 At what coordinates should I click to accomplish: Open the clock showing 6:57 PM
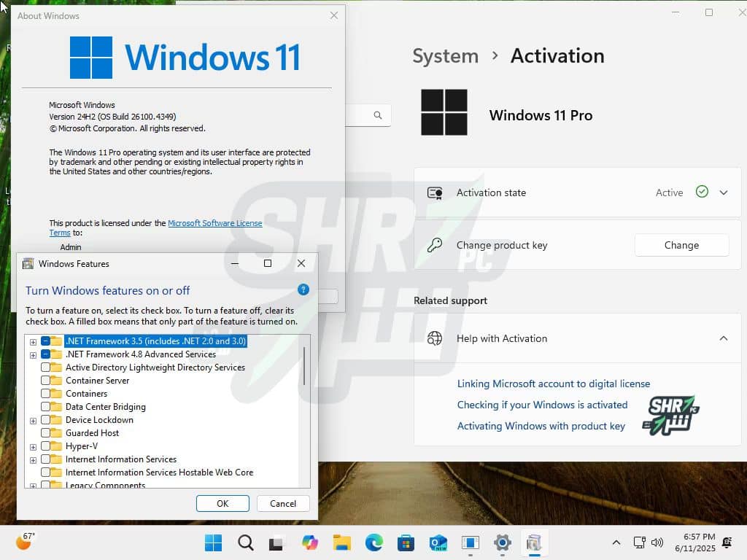[x=695, y=542]
